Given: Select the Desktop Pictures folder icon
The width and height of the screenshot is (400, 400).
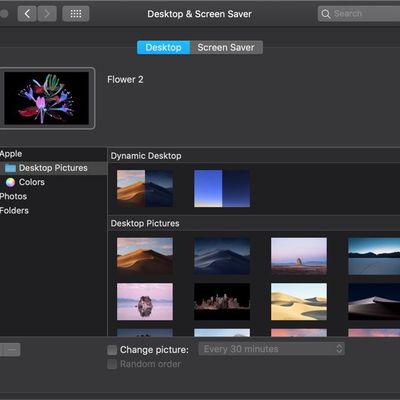Looking at the screenshot, I should point(10,168).
